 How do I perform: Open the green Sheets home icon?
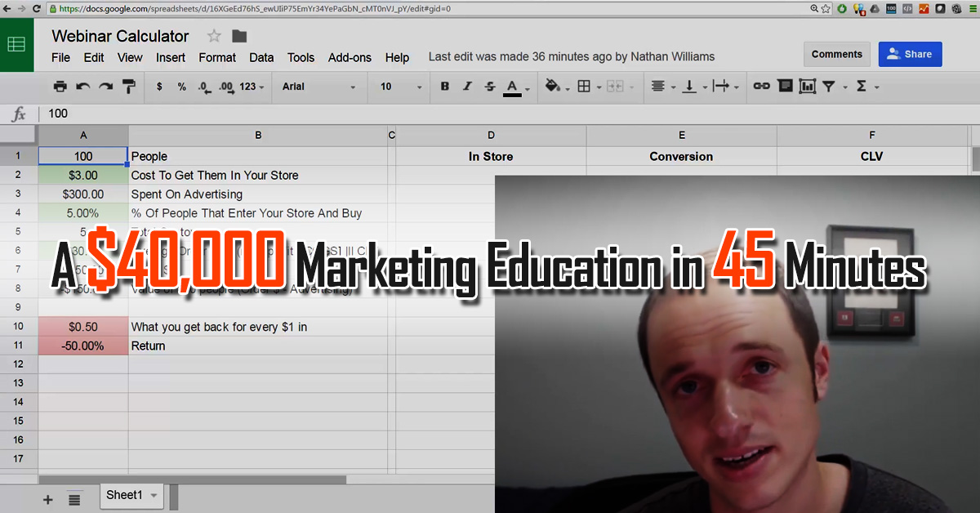coord(16,44)
